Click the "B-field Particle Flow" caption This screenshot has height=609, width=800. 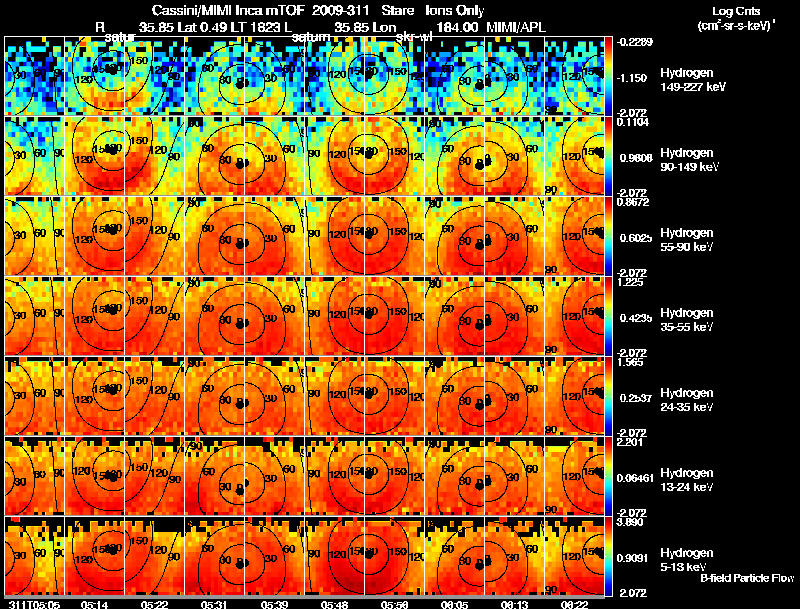pos(747,578)
